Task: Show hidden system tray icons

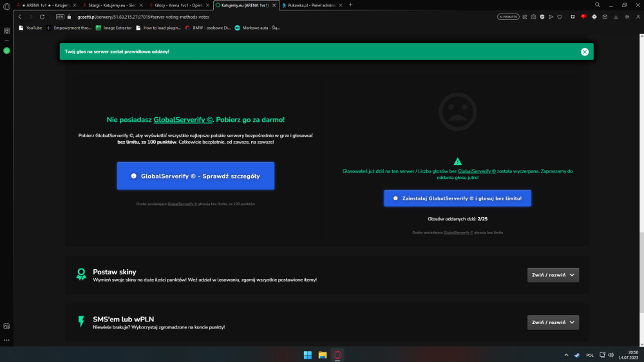Action: (566, 355)
